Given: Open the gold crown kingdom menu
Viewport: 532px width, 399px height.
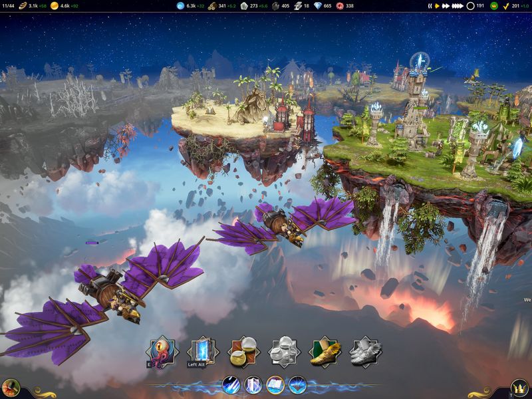Looking at the screenshot, I should click(519, 389).
